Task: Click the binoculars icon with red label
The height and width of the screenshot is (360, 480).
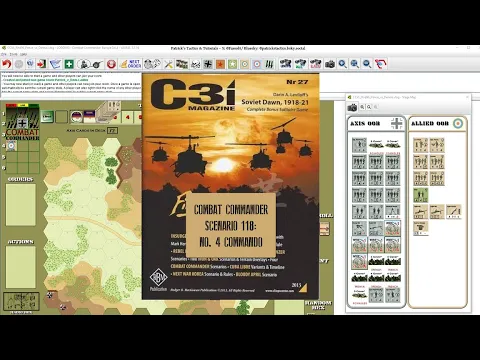Action: tap(315, 64)
